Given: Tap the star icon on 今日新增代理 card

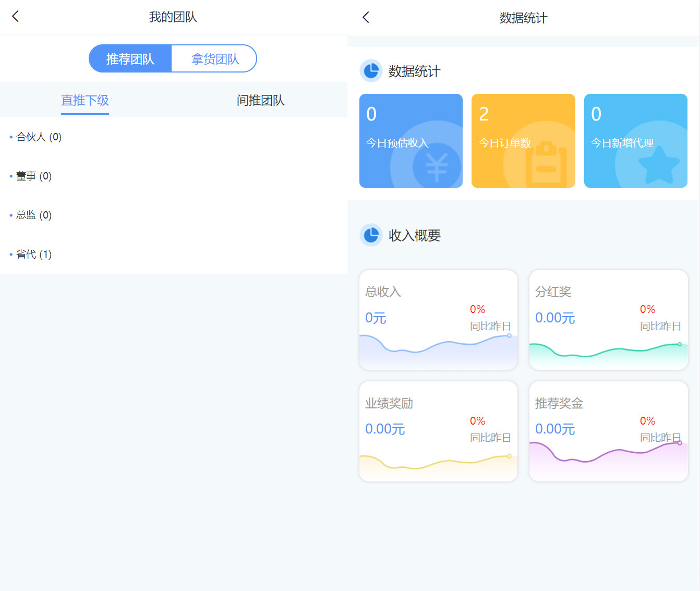Looking at the screenshot, I should coord(659,165).
